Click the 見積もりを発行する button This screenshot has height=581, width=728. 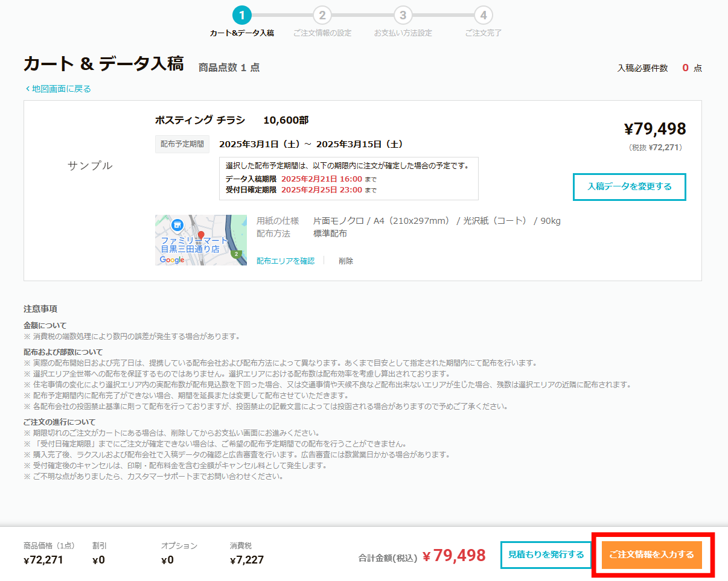coord(546,555)
